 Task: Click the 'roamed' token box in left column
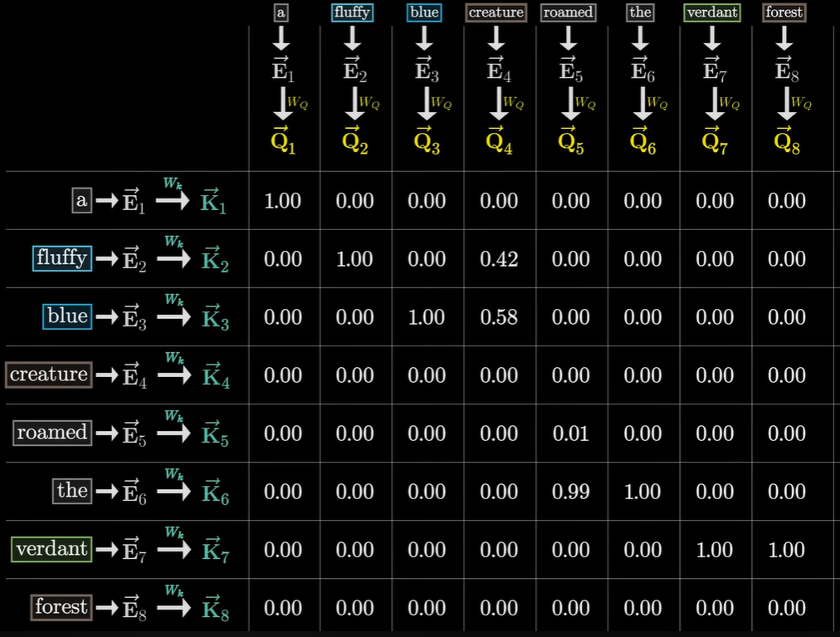(51, 433)
